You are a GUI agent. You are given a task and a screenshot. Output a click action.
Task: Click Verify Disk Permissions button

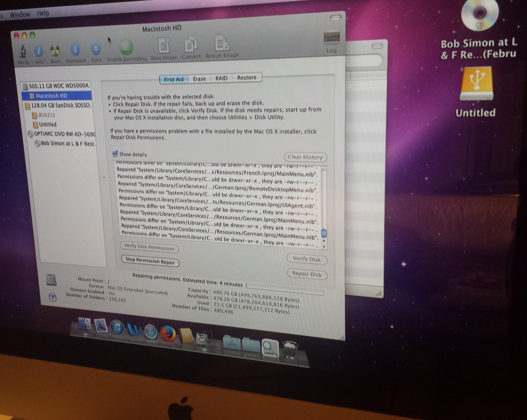pos(149,247)
